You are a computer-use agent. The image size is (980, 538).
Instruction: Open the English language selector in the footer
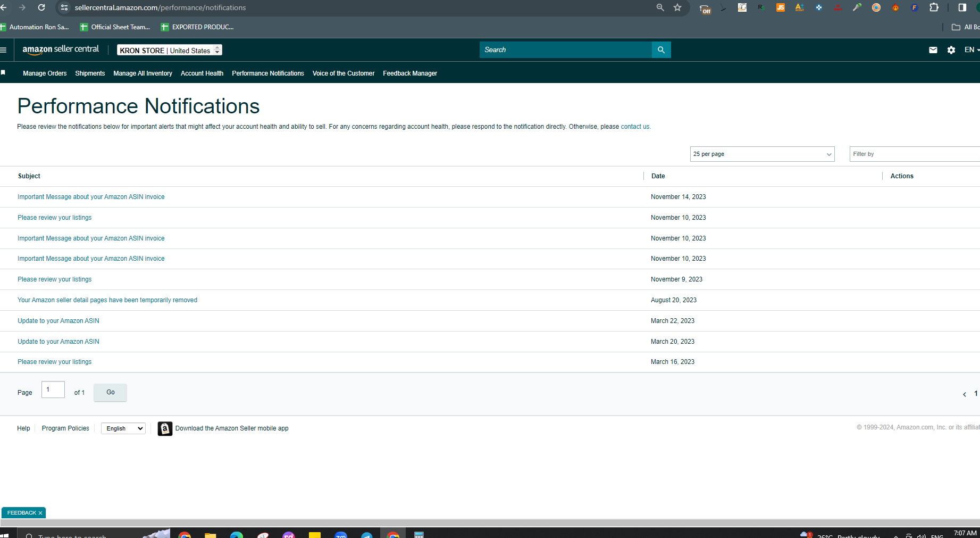coord(123,428)
